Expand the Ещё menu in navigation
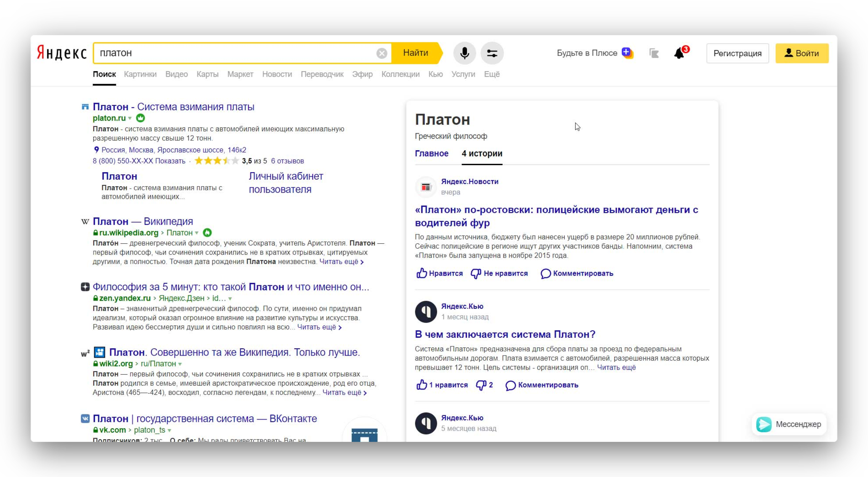The image size is (868, 477). point(492,74)
